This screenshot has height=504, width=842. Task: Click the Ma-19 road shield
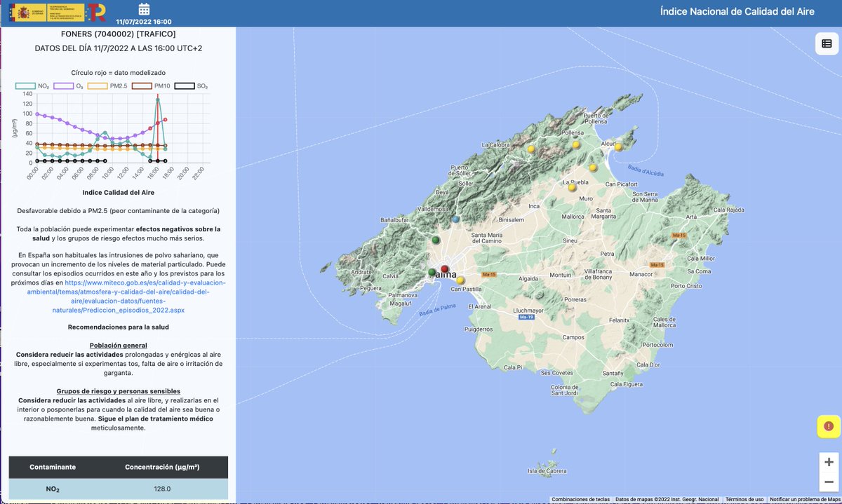[526, 318]
